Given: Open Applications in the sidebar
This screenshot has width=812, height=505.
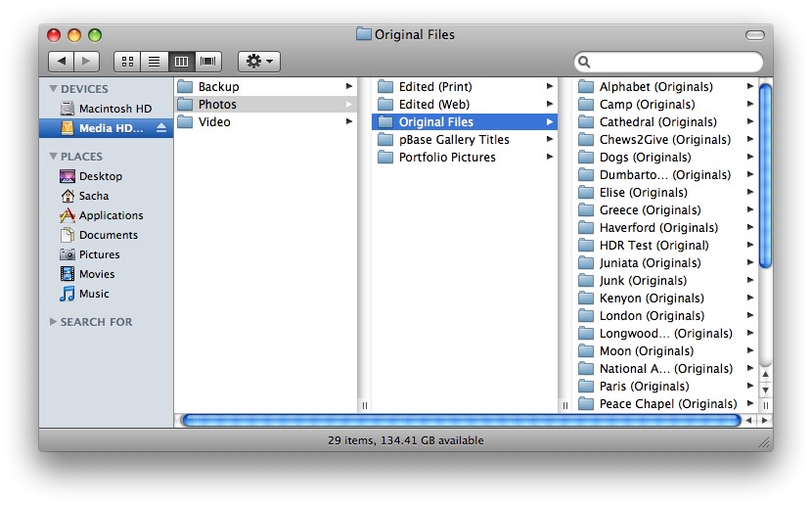Looking at the screenshot, I should coord(102,215).
